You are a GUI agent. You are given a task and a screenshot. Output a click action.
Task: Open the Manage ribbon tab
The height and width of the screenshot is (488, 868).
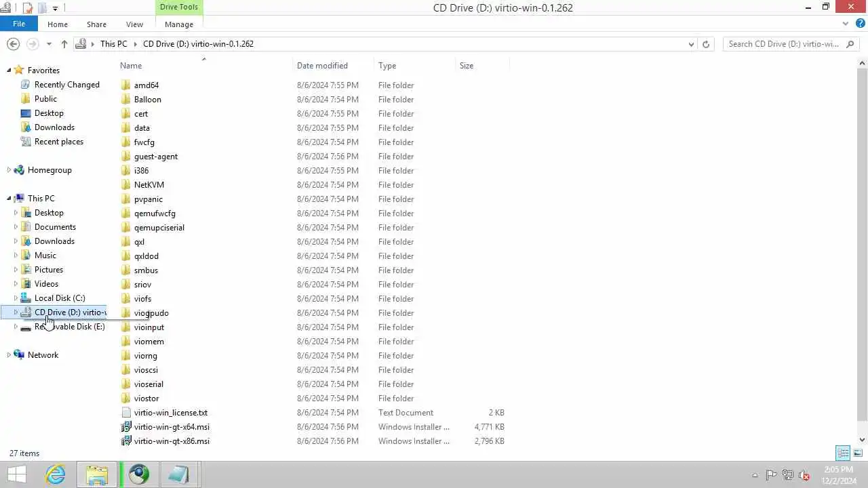[179, 24]
